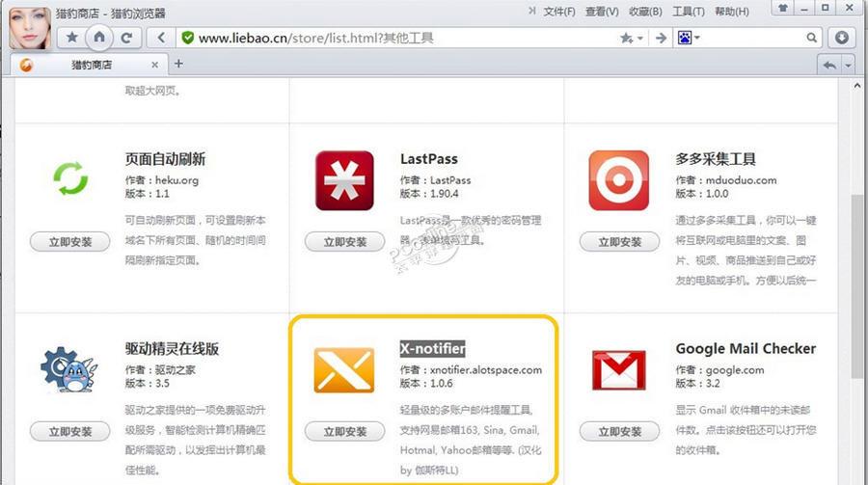Image resolution: width=868 pixels, height=485 pixels.
Task: Install 多多采集工具 with 立即安装
Action: [619, 242]
